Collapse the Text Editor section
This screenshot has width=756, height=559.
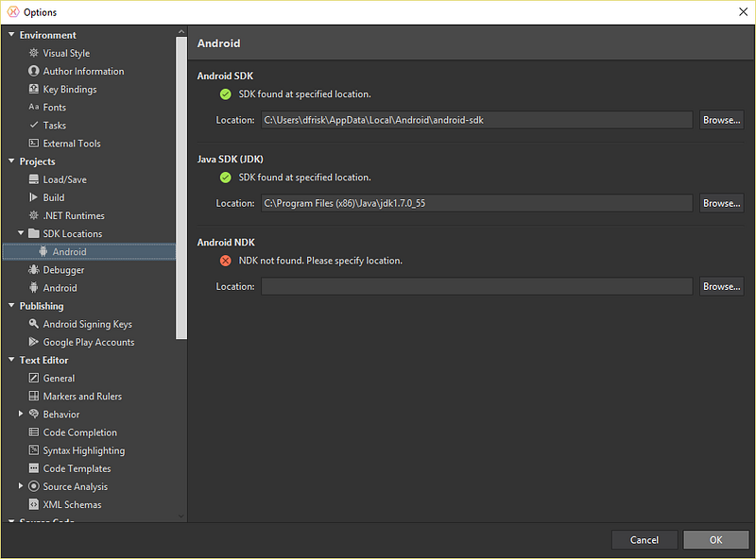[11, 360]
